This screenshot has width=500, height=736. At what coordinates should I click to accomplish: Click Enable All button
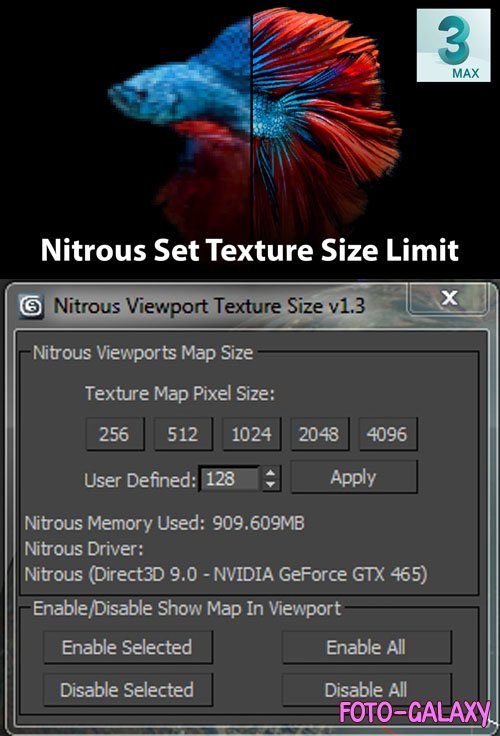click(367, 647)
